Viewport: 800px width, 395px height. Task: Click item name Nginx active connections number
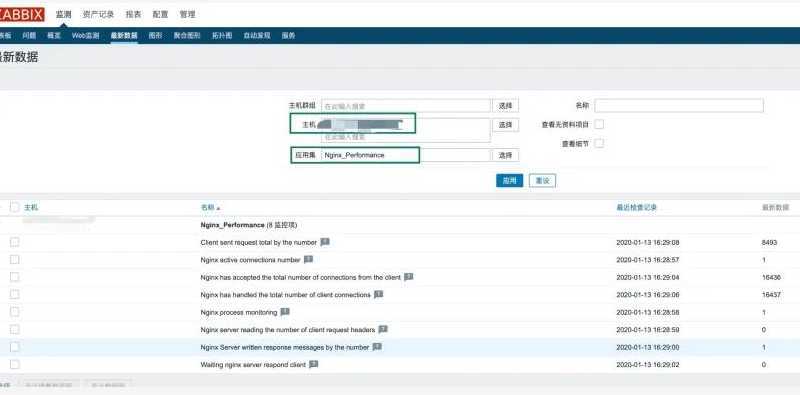point(251,260)
